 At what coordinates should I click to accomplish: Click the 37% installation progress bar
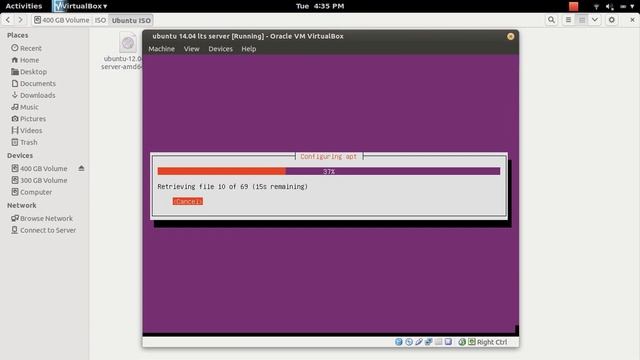(329, 171)
